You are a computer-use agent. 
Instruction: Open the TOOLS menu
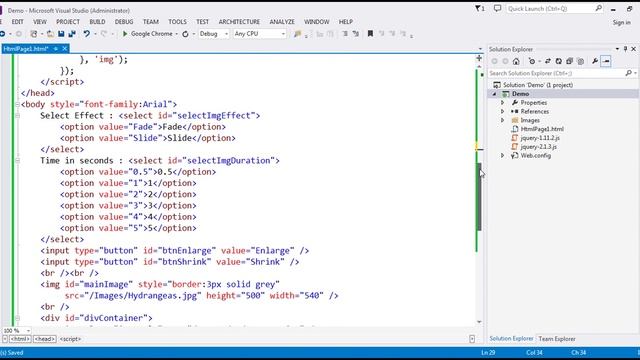click(177, 22)
